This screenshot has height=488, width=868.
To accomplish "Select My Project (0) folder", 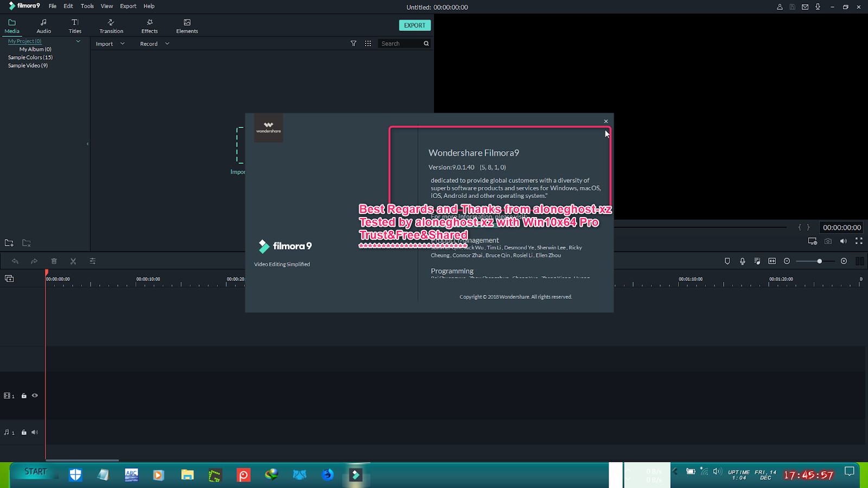I will (x=25, y=41).
